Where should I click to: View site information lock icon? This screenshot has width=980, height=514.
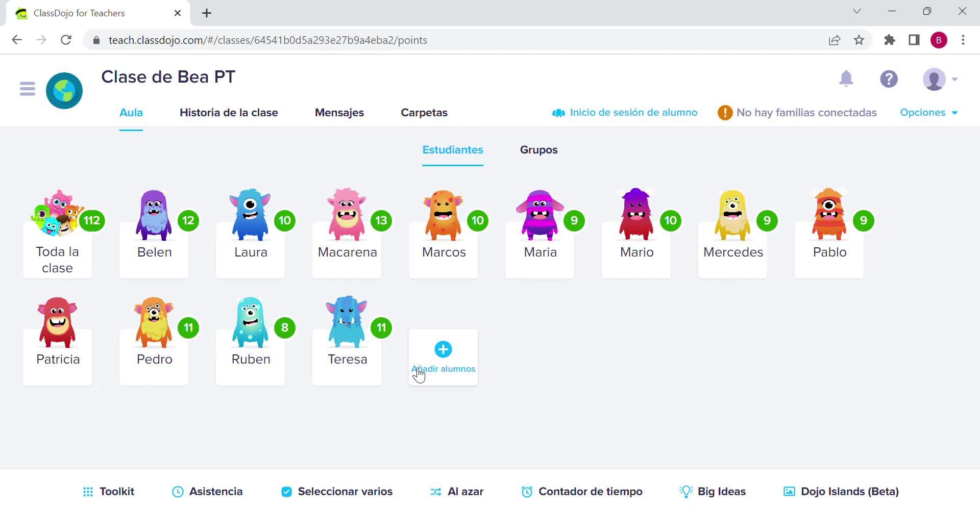96,40
